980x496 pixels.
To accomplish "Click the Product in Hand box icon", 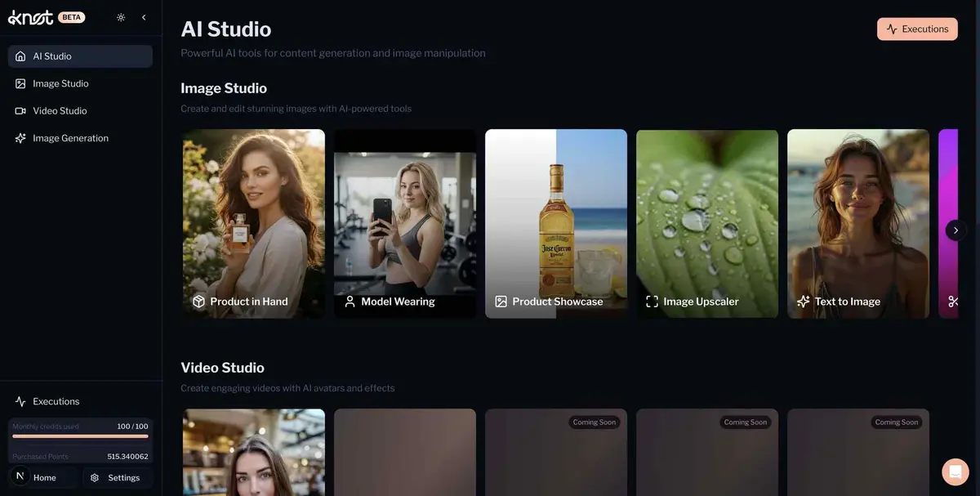I will [198, 302].
